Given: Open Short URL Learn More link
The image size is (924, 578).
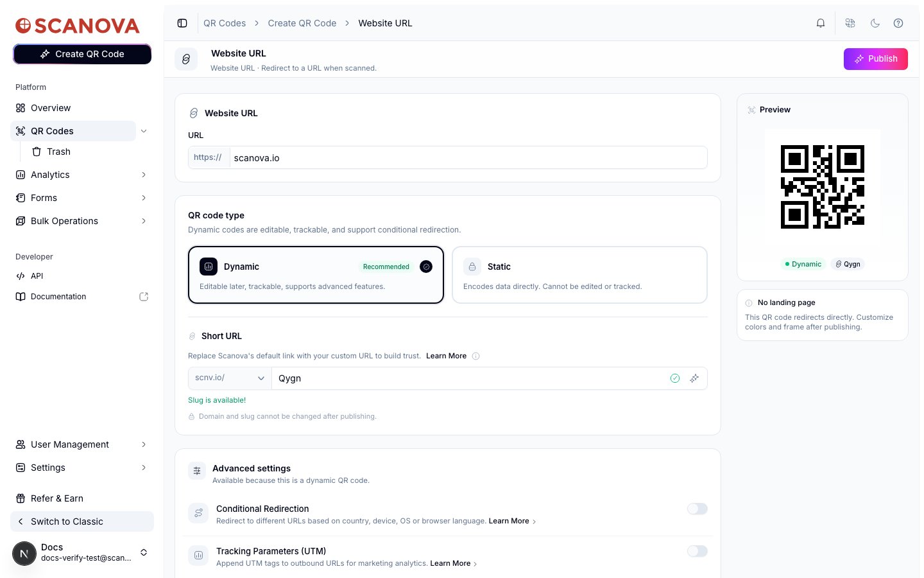Looking at the screenshot, I should (446, 356).
